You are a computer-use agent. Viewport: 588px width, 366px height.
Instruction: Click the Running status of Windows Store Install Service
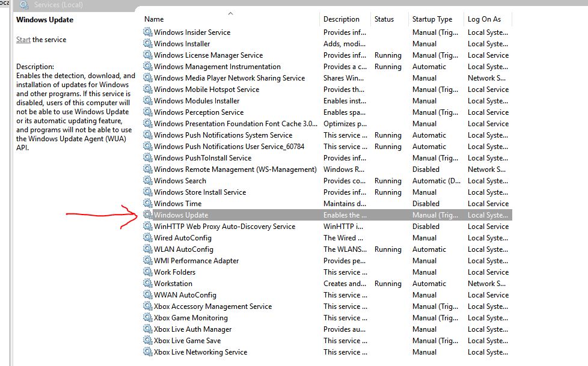[388, 192]
